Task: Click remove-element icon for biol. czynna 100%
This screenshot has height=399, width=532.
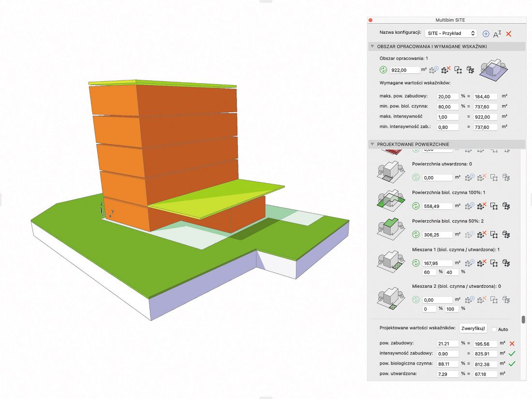Action: (x=482, y=206)
